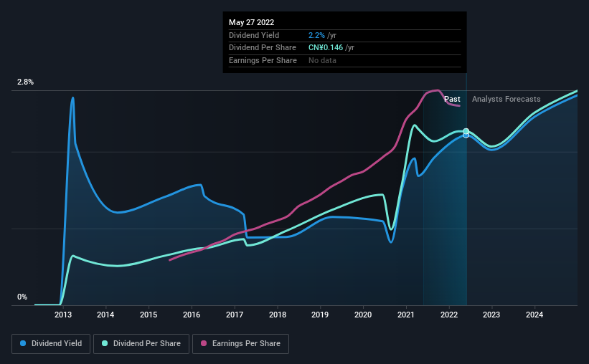Toggle the Earnings Per Share legend button
This screenshot has width=589, height=364.
(x=240, y=344)
